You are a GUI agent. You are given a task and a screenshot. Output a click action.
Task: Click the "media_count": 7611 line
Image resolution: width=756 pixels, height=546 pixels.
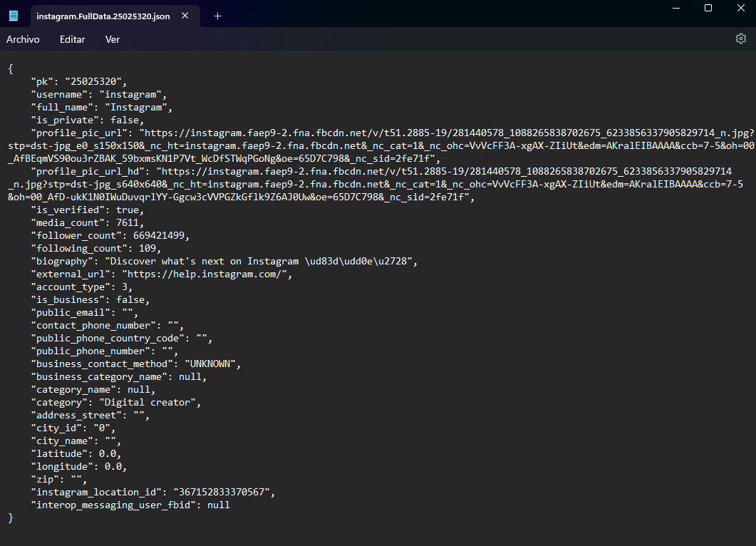tap(87, 223)
